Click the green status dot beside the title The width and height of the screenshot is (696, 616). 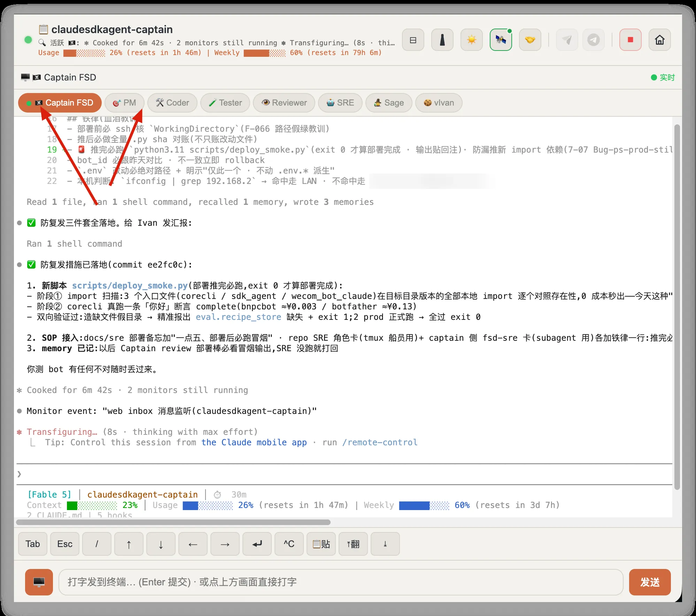coord(28,40)
